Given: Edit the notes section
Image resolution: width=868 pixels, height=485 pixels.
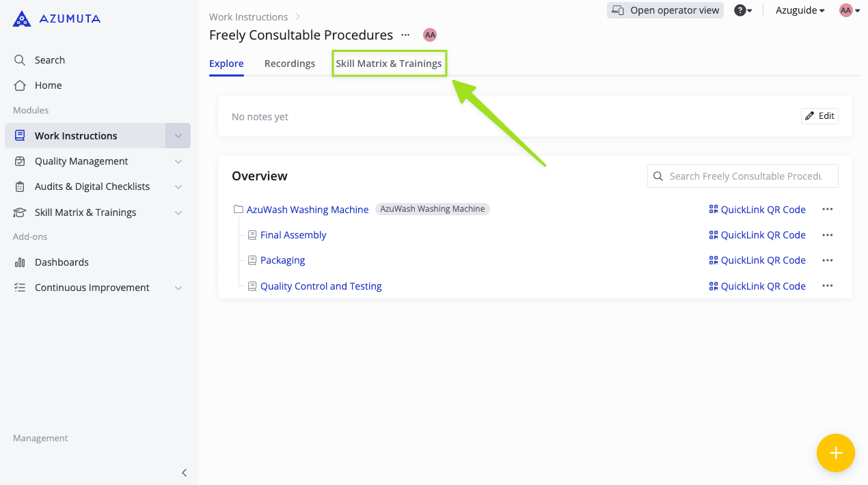Looking at the screenshot, I should pyautogui.click(x=819, y=116).
